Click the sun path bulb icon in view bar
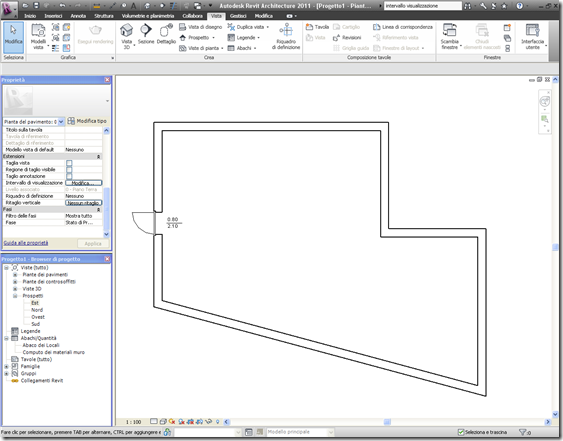The width and height of the screenshot is (563, 441). pos(218,422)
